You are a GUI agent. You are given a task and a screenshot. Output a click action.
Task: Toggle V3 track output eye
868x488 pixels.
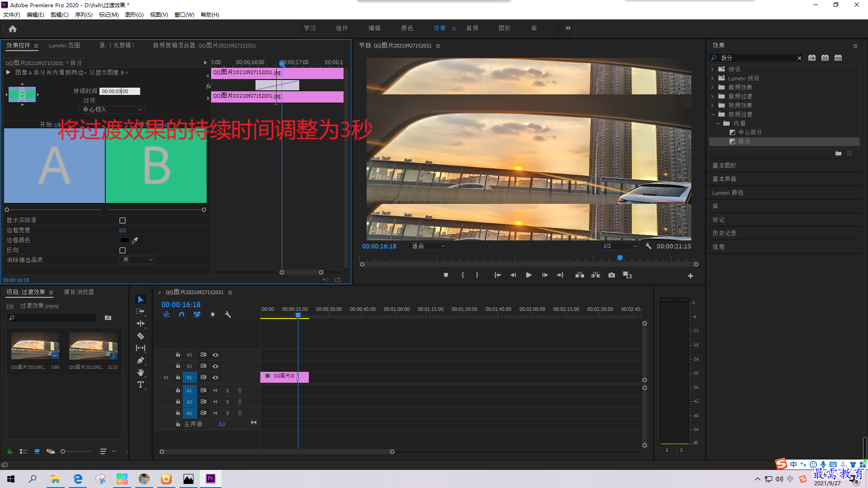[x=216, y=355]
